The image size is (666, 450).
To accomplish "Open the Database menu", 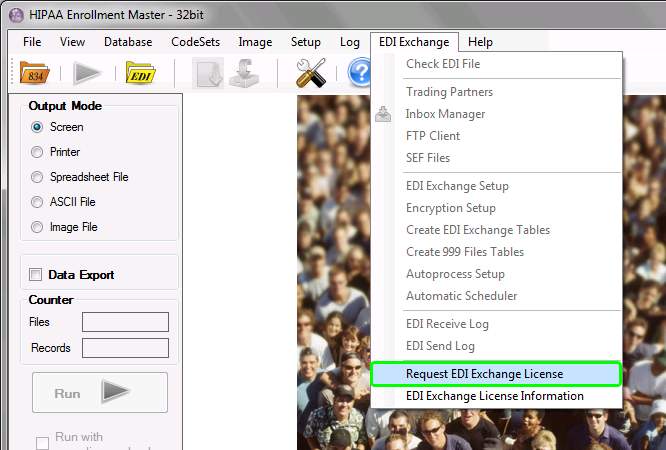I will [x=128, y=42].
